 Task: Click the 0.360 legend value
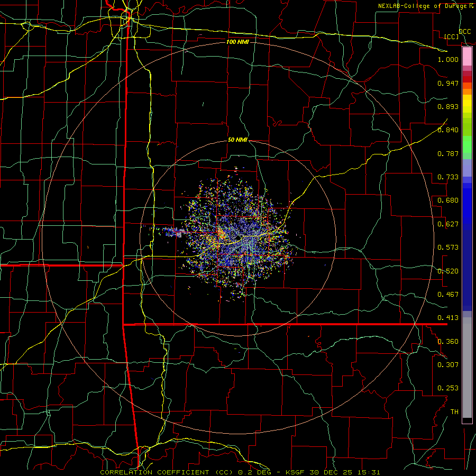pos(448,342)
